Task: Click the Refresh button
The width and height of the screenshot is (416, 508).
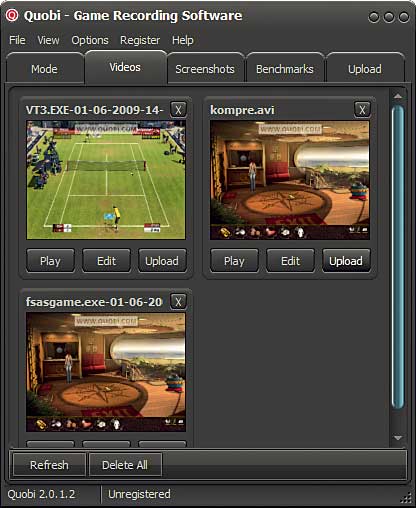Action: [x=49, y=465]
